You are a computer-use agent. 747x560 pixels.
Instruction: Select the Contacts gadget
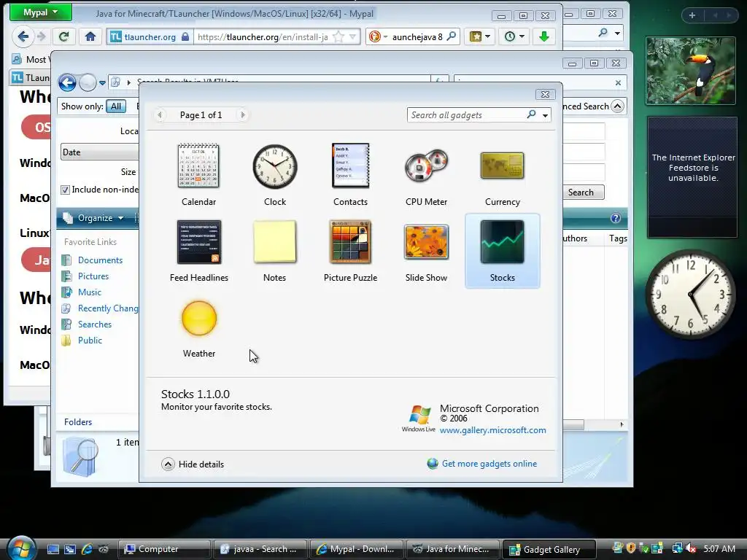[x=350, y=175]
